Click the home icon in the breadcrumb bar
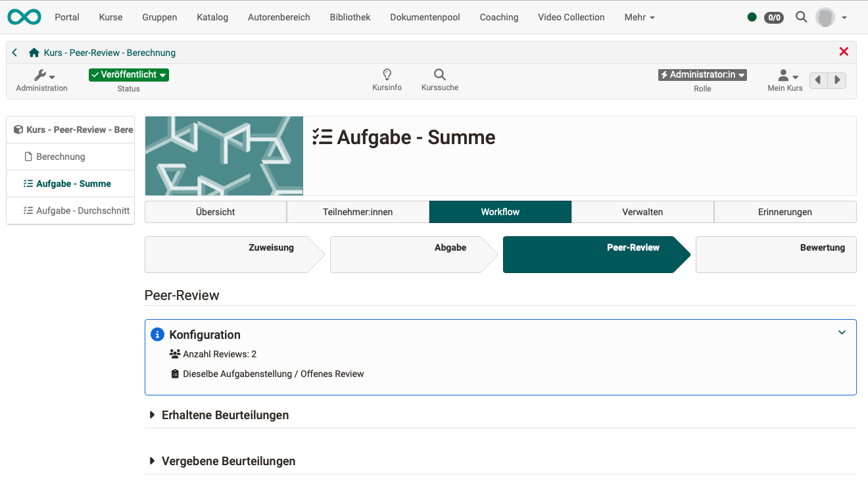 tap(33, 52)
